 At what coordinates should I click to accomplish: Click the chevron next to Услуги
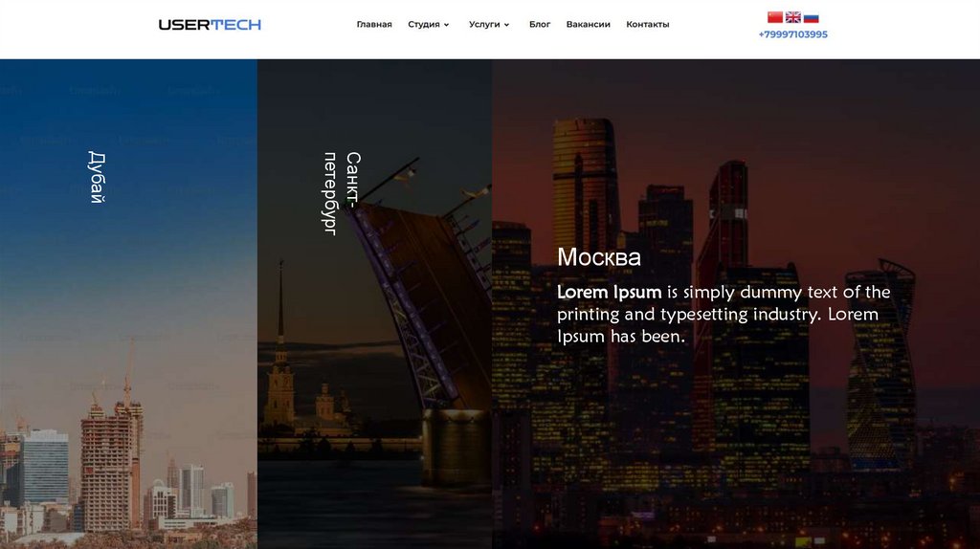pyautogui.click(x=506, y=25)
